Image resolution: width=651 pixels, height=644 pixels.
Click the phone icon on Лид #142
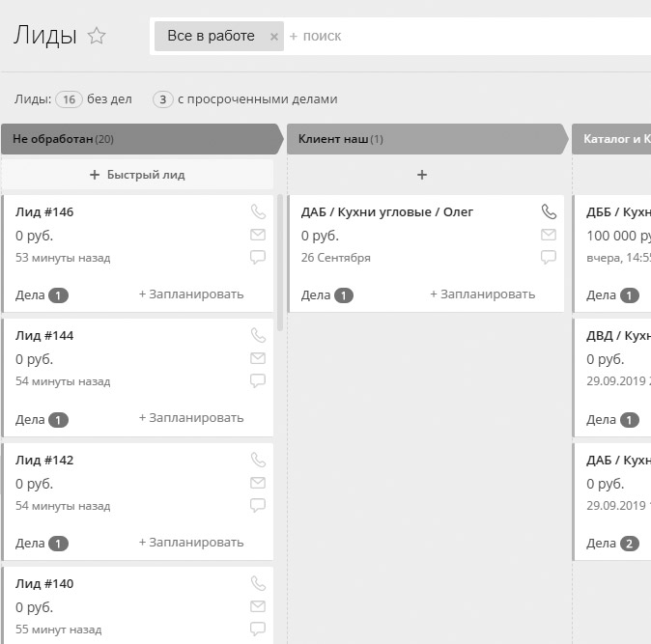pyautogui.click(x=258, y=460)
